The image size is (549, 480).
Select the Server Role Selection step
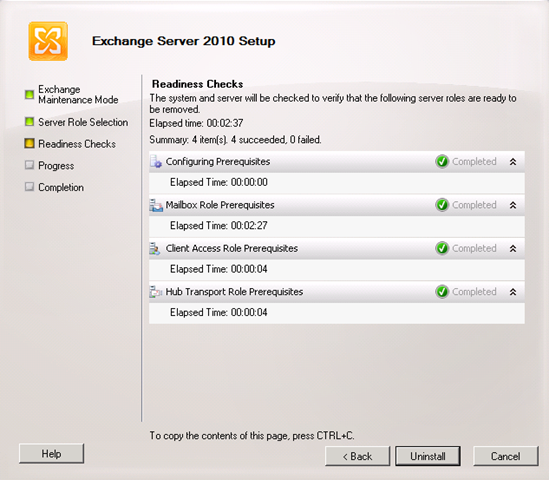[83, 122]
